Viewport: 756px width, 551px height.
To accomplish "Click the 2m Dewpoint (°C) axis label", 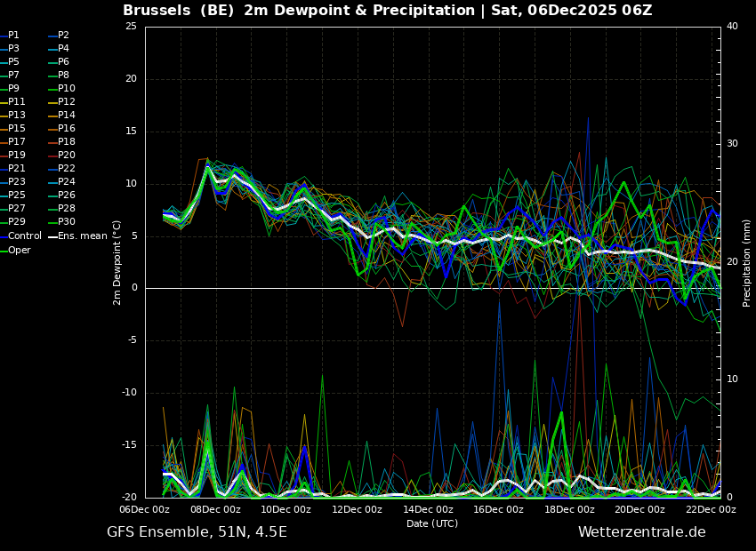I will click(117, 262).
